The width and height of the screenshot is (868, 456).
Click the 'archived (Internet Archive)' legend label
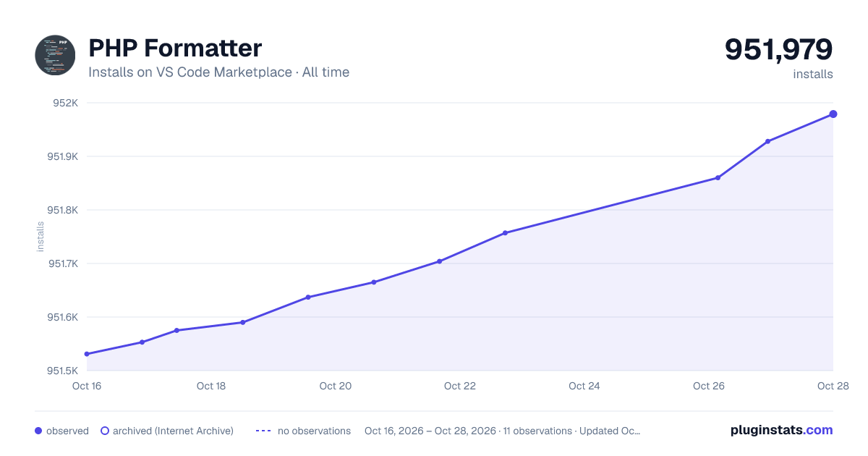point(173,431)
